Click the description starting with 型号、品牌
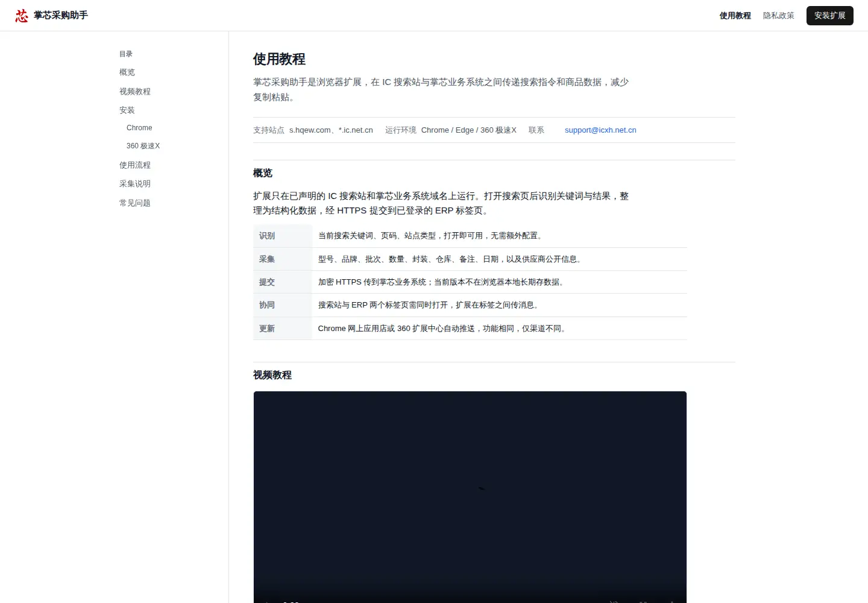868x603 pixels. pos(451,259)
